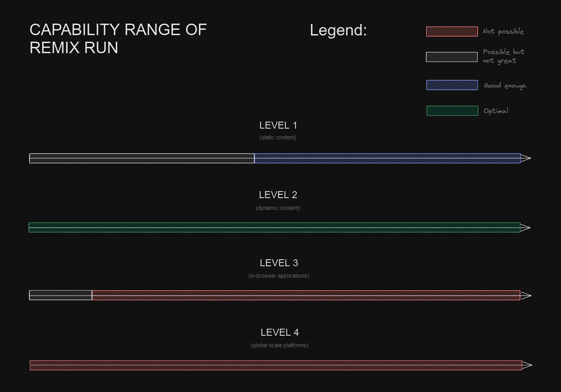Select the 'LEVEL 1' heading
The height and width of the screenshot is (392, 561).
(x=278, y=125)
